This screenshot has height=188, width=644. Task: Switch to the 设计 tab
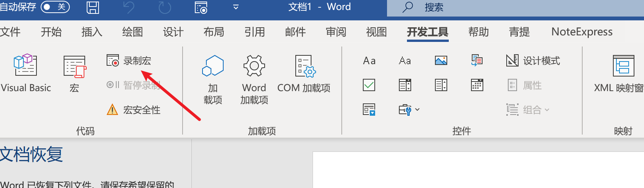(173, 32)
